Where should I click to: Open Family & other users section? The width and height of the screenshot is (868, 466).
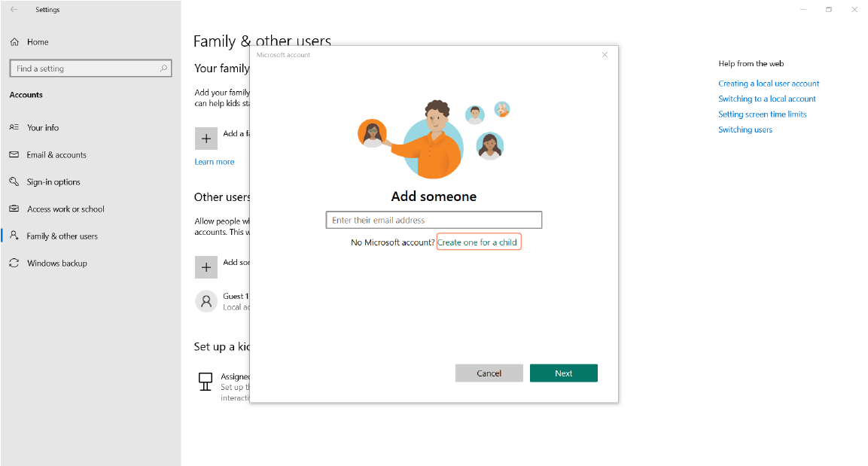[62, 236]
